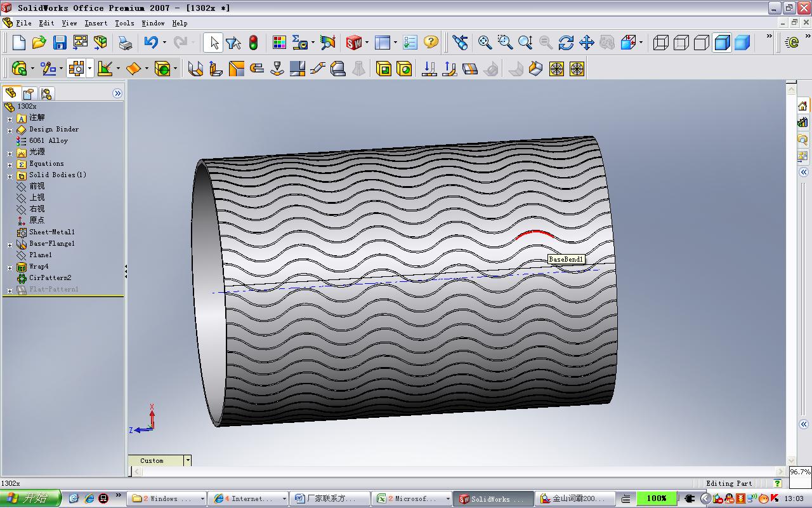The height and width of the screenshot is (508, 812).
Task: Select CirPattern2 in the feature tree
Action: (49, 278)
